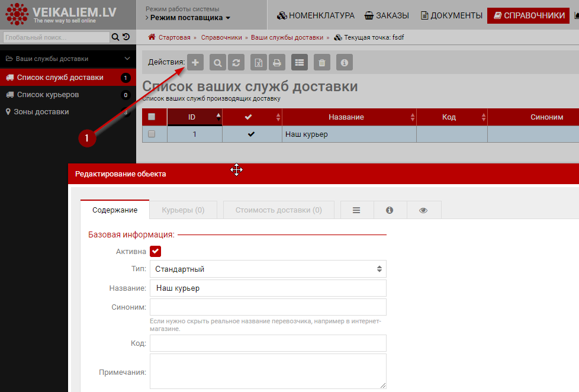Switch to the Курьеры tab
Image resolution: width=579 pixels, height=392 pixels.
pyautogui.click(x=183, y=210)
